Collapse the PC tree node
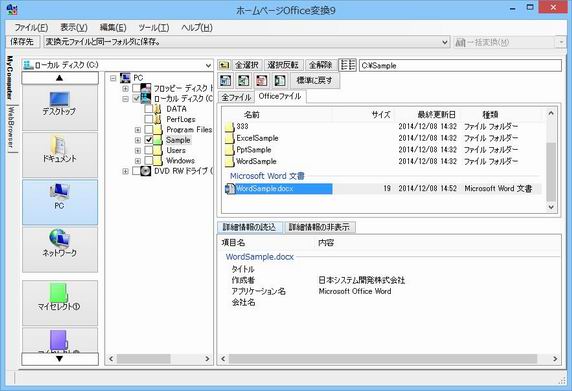The width and height of the screenshot is (572, 391). point(113,78)
